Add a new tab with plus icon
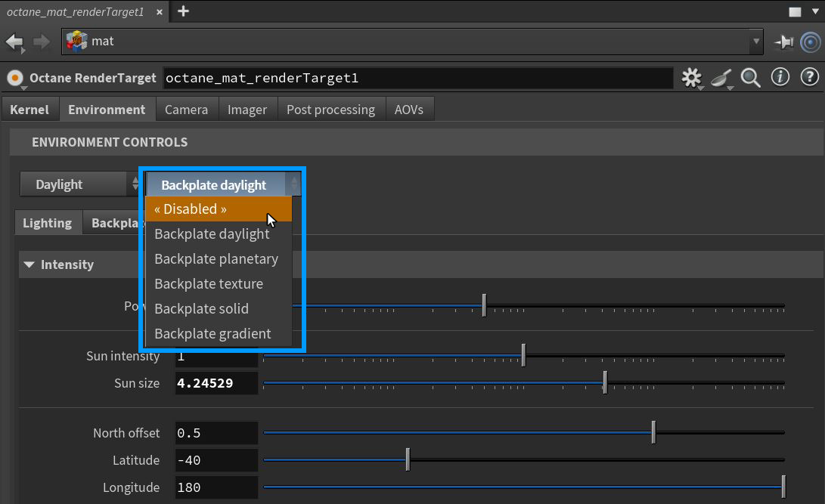The height and width of the screenshot is (504, 825). [x=183, y=11]
